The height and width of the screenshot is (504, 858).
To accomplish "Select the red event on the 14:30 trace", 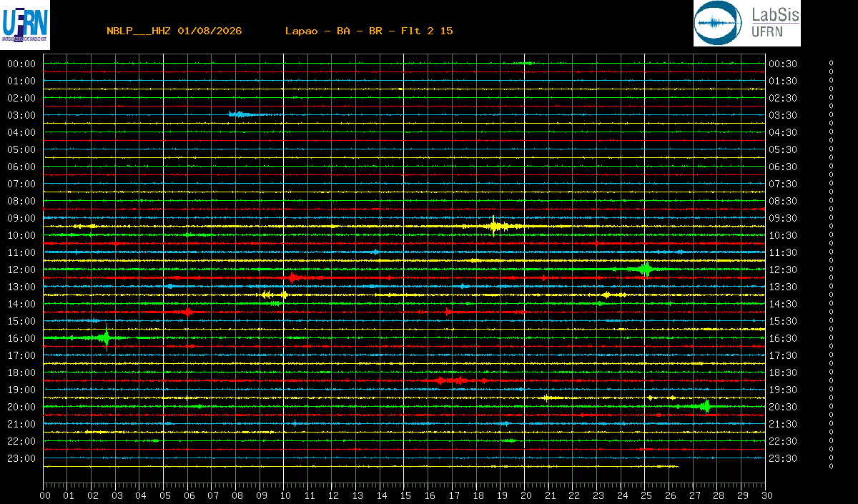I will click(186, 312).
